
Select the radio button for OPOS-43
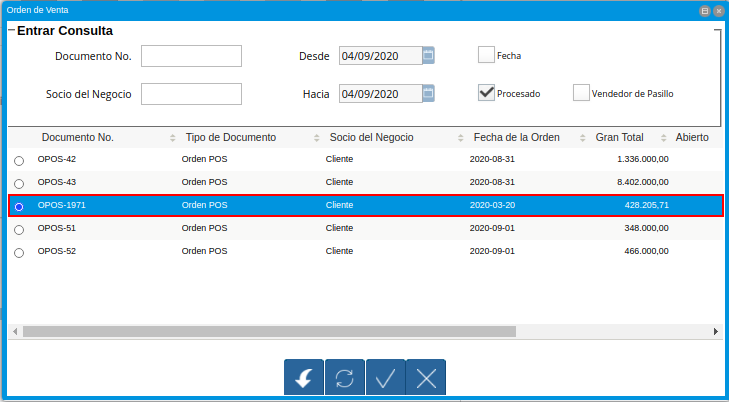click(x=19, y=184)
